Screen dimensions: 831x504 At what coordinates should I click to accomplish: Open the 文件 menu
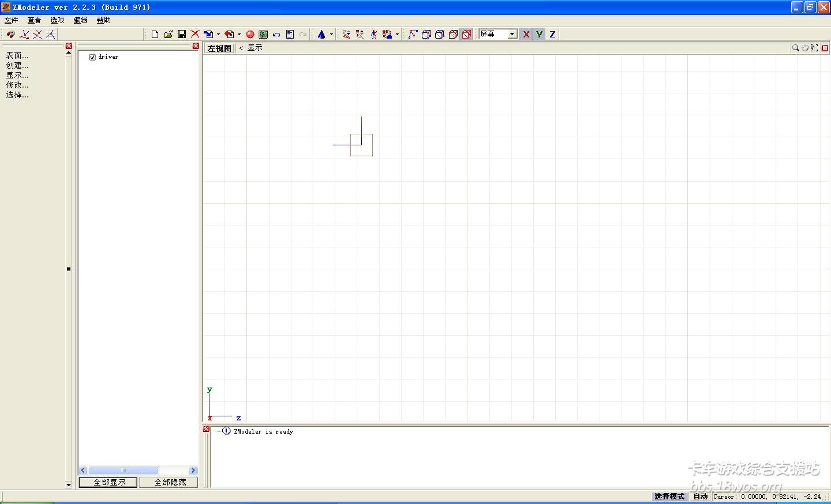coord(12,20)
